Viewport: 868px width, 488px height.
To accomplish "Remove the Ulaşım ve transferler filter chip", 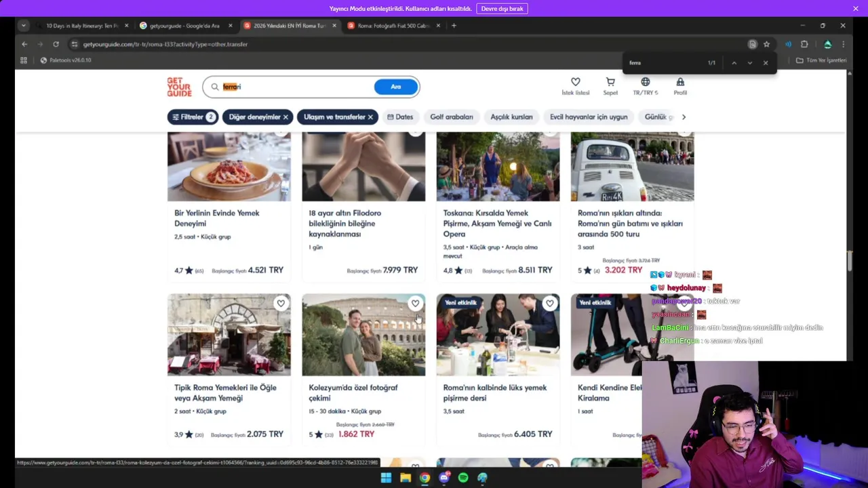I will click(x=370, y=117).
